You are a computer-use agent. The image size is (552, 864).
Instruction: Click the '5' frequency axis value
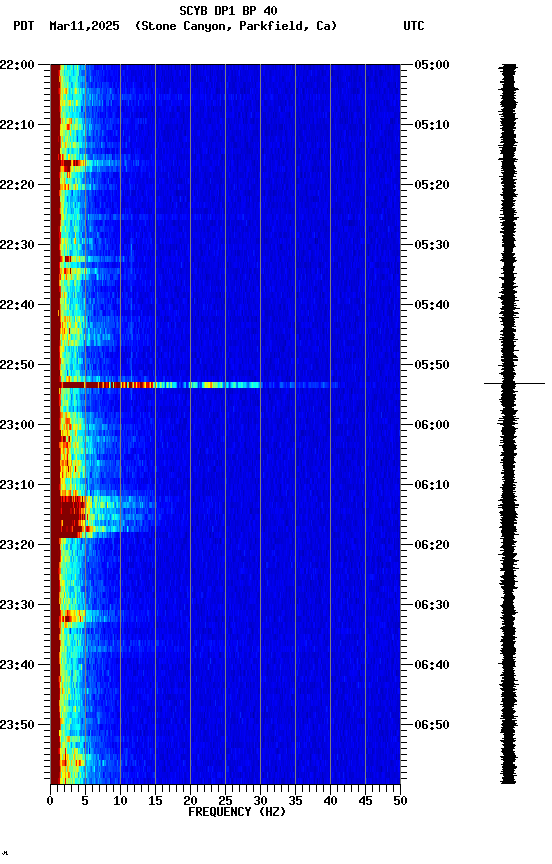pyautogui.click(x=85, y=801)
